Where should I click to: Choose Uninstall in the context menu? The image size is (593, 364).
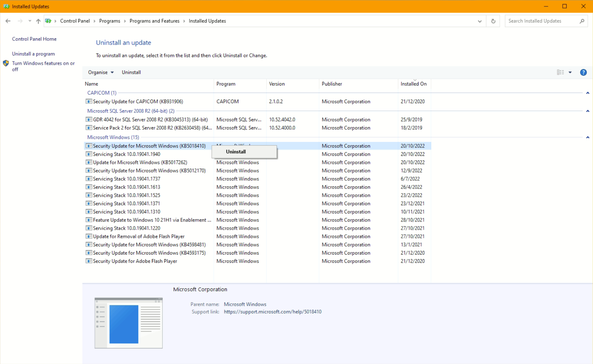(x=236, y=152)
